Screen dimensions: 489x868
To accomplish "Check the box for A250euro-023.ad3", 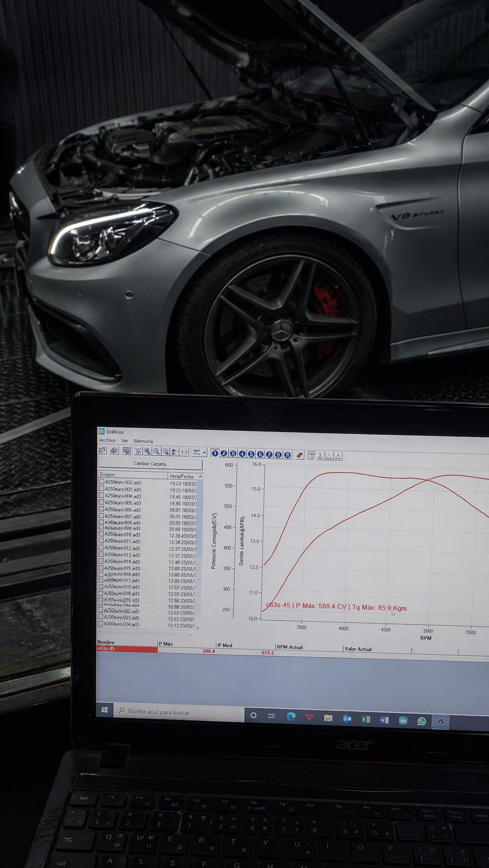I will click(x=101, y=618).
